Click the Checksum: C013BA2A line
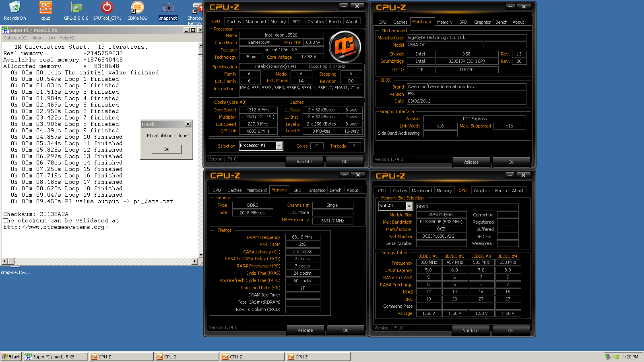Viewport: 644px width, 362px height. (x=36, y=214)
